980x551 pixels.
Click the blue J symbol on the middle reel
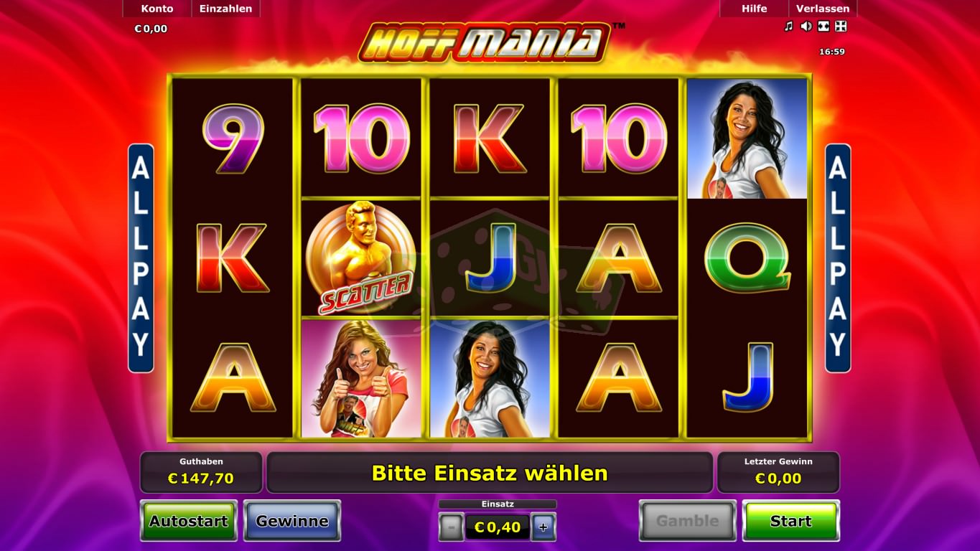490,258
